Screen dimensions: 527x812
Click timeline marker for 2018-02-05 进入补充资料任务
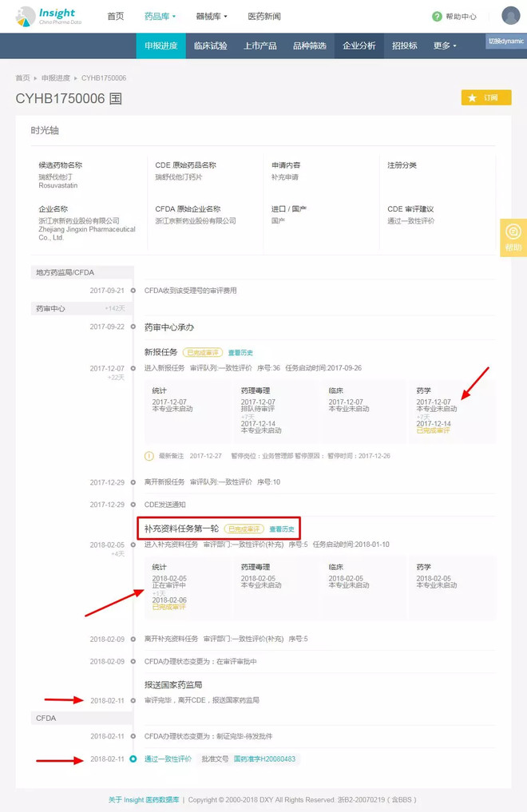[x=133, y=545]
